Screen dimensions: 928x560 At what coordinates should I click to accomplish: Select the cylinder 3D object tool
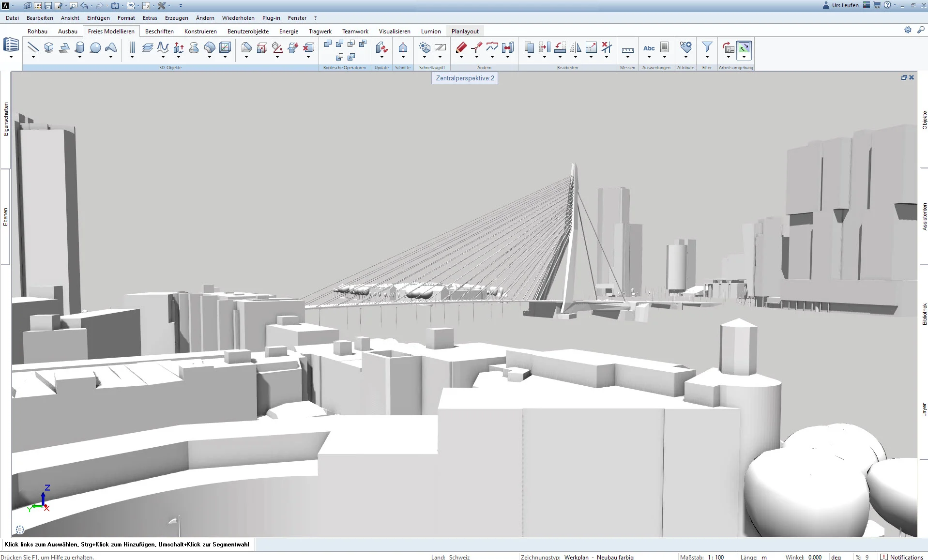80,47
